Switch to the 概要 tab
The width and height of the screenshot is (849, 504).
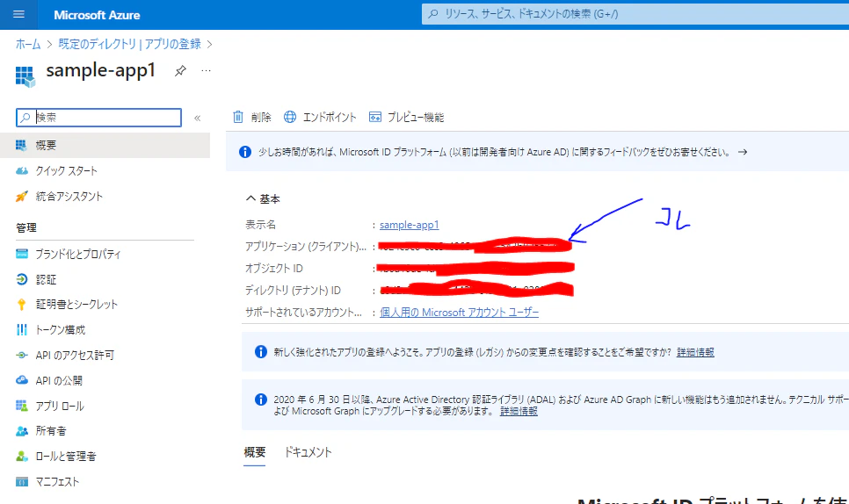pyautogui.click(x=255, y=452)
